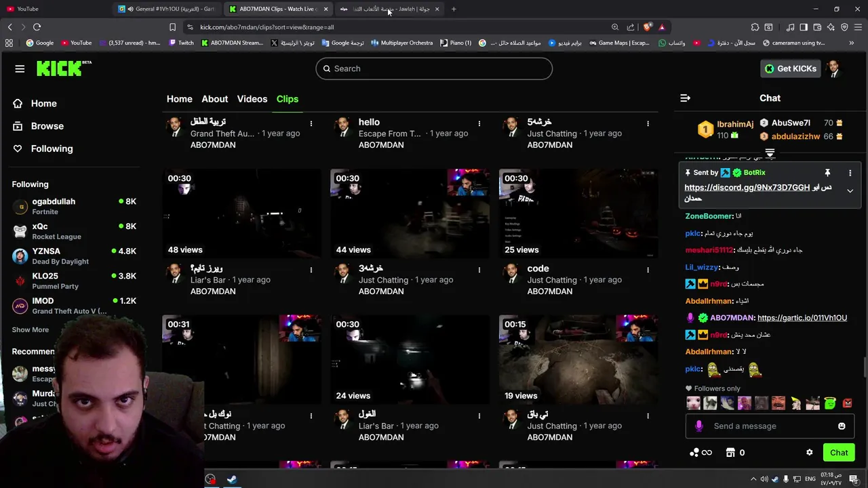This screenshot has width=868, height=488.
Task: Click the address bar URL
Action: [267, 27]
